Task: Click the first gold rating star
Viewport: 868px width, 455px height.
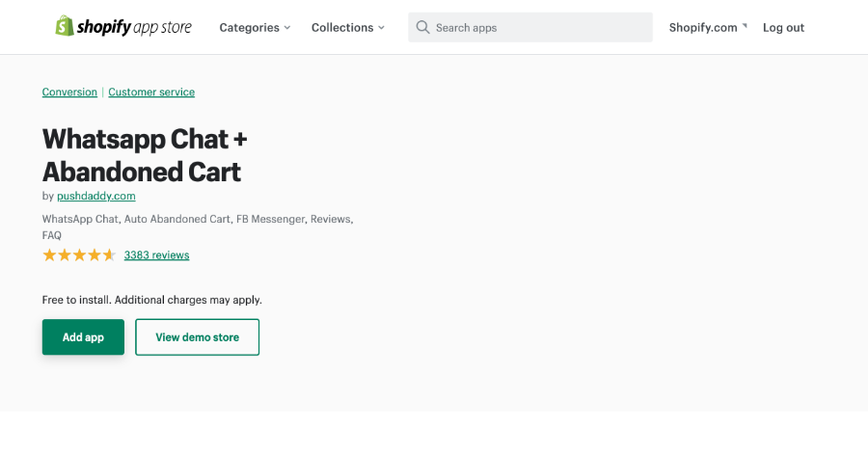Action: 49,255
